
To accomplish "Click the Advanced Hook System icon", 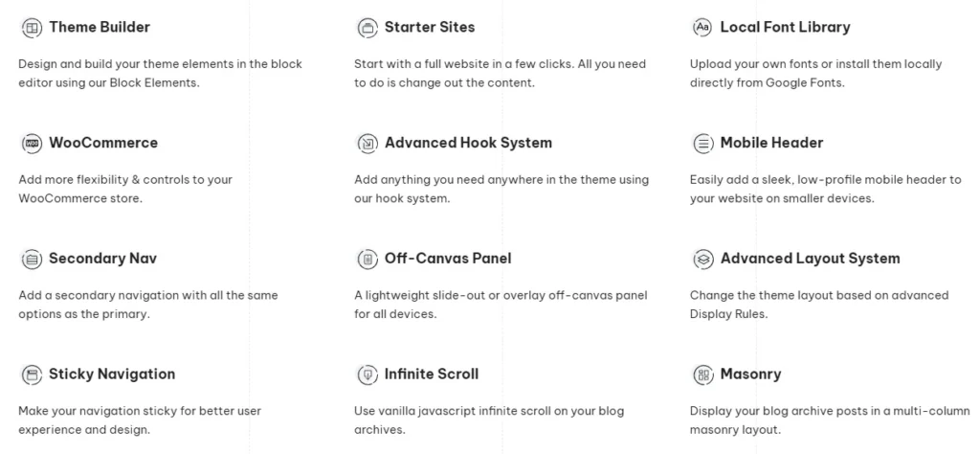I will (367, 144).
